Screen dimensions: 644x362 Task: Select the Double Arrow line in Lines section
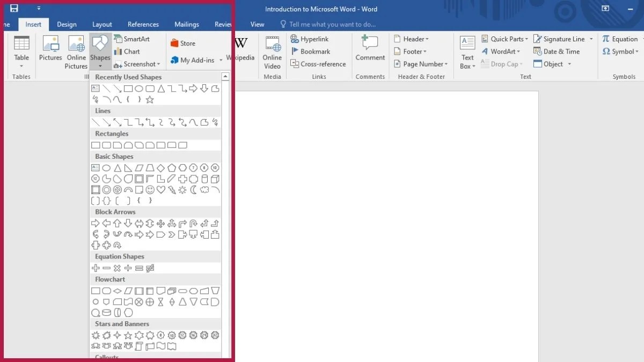117,122
